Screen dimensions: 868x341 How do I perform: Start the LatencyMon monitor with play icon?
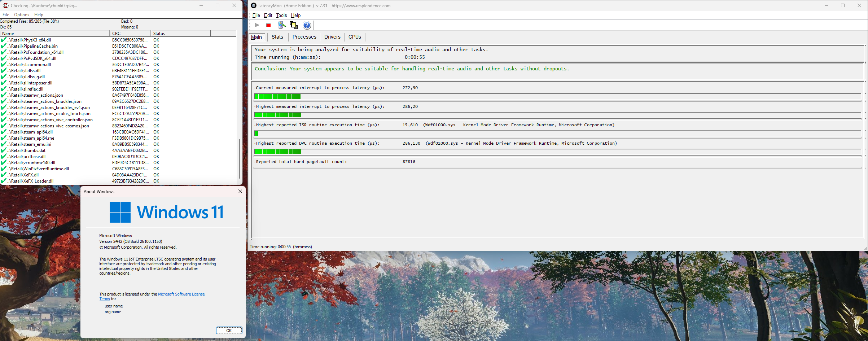pos(257,25)
